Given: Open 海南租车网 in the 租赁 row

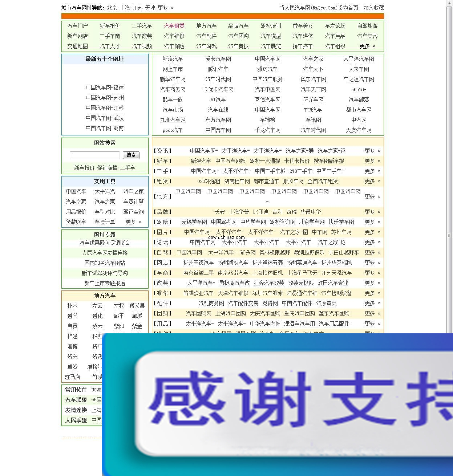Looking at the screenshot, I should [237, 181].
